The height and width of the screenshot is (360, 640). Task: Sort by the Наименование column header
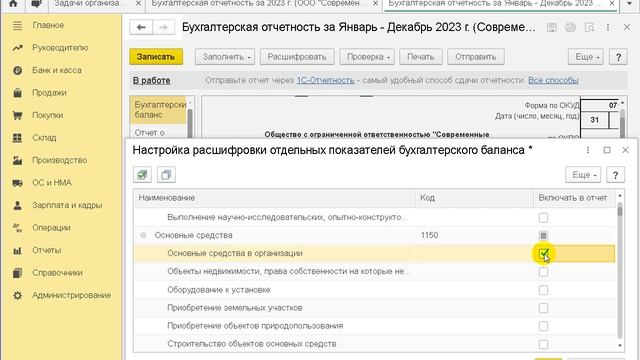point(275,198)
